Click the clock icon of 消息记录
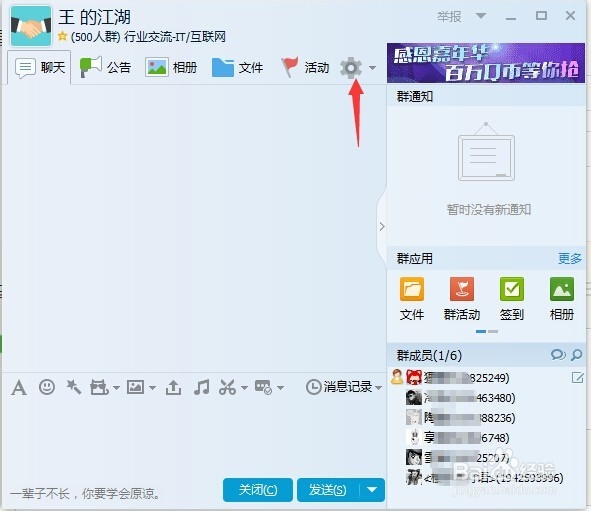 click(x=313, y=387)
